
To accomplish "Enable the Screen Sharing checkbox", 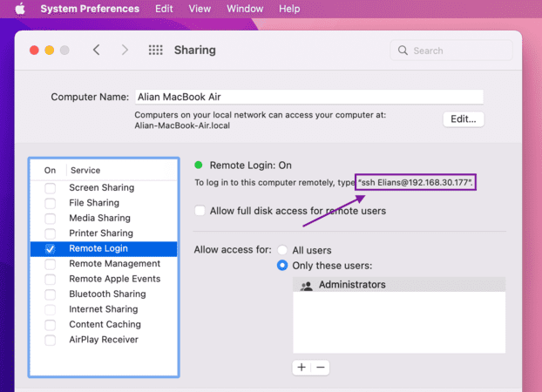I will 51,188.
